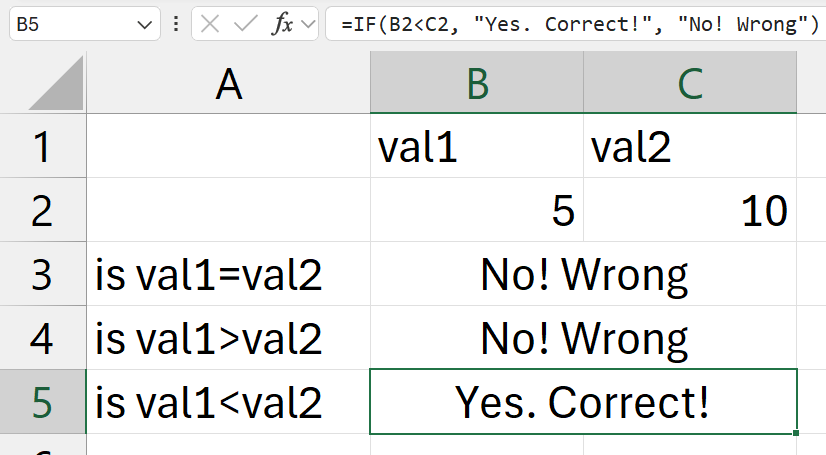826x455 pixels.
Task: Open the Insert Function fx dialog
Action: point(282,24)
